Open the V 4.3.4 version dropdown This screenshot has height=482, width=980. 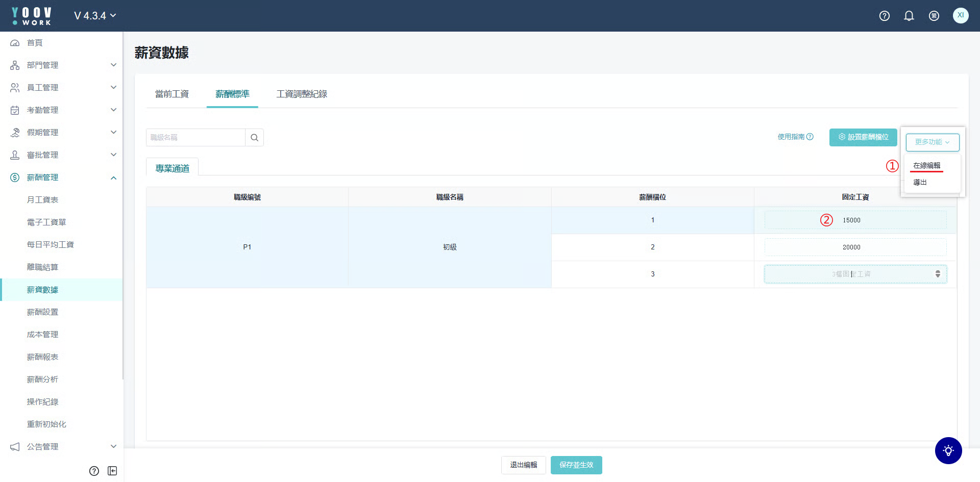click(95, 16)
